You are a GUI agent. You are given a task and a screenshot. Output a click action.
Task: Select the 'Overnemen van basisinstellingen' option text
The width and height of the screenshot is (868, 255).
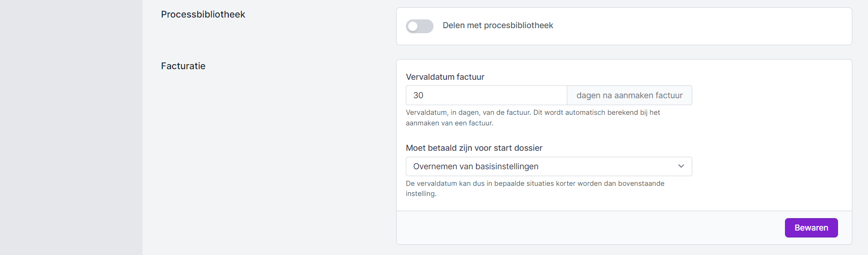click(x=476, y=166)
